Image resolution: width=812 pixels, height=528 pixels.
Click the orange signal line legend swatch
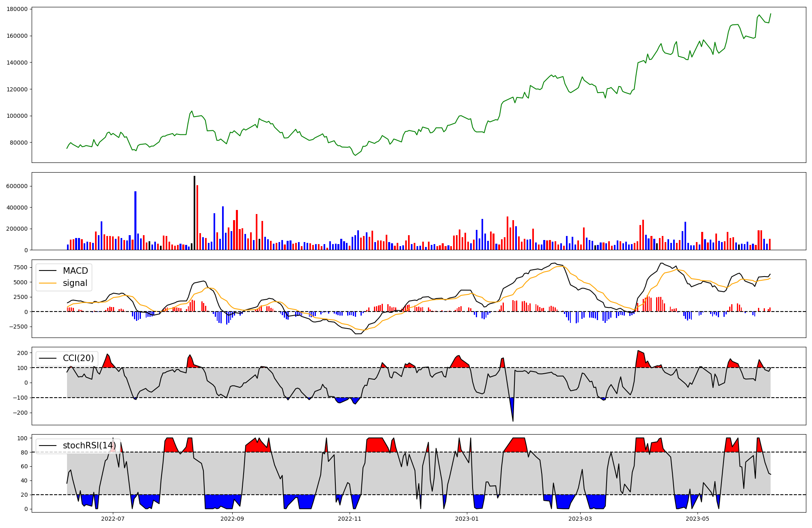[x=48, y=283]
